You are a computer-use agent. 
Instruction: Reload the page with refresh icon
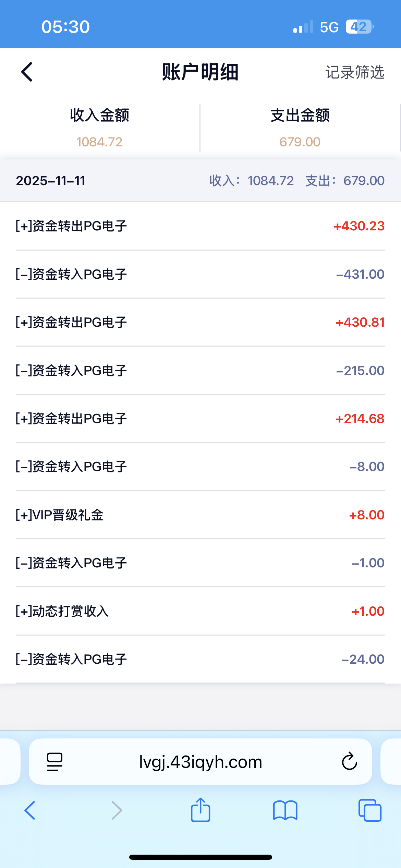(x=349, y=762)
